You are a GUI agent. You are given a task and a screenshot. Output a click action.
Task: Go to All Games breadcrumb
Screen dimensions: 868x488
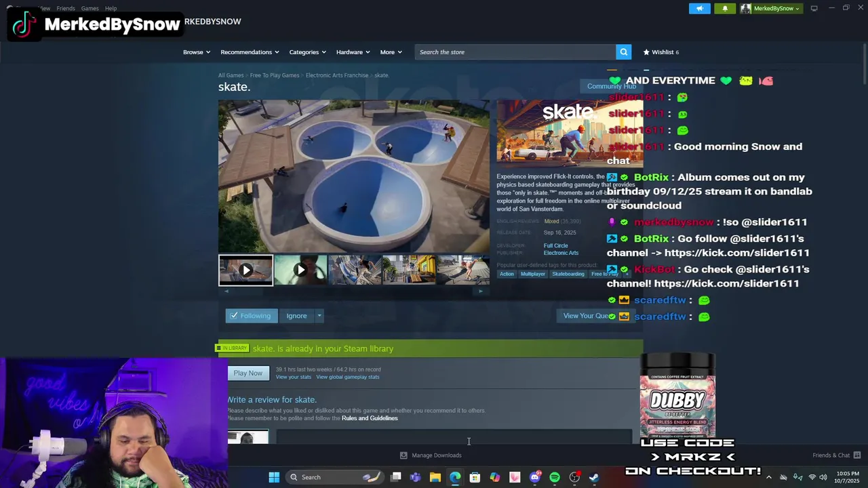(x=231, y=75)
